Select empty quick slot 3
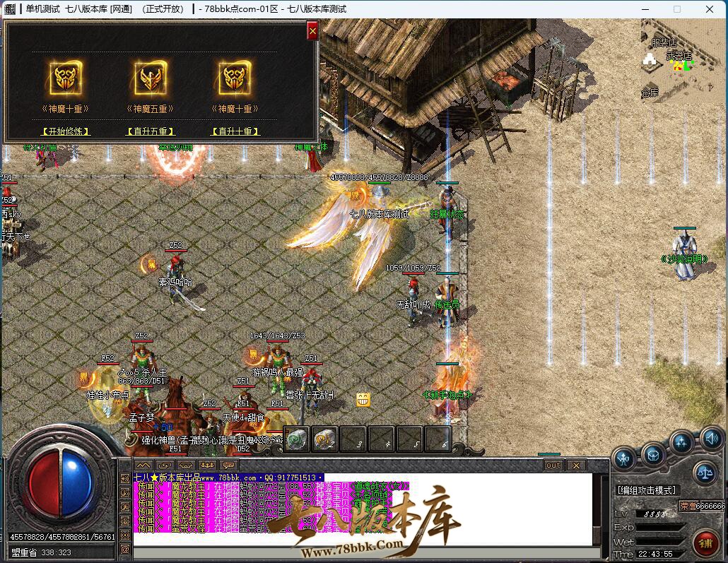The image size is (728, 563). 353,439
